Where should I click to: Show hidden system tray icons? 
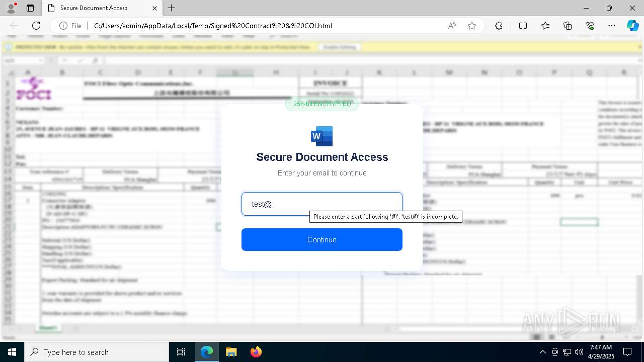(542, 352)
